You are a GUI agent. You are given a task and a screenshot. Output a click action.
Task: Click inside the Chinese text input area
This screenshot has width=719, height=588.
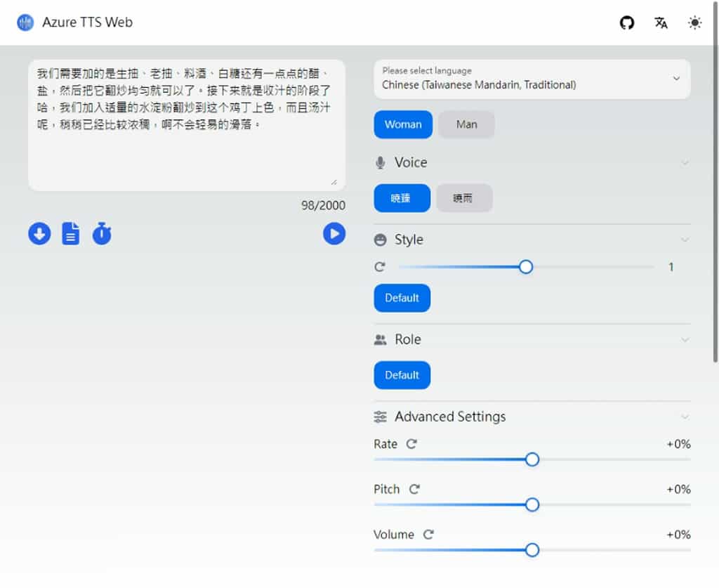click(186, 155)
